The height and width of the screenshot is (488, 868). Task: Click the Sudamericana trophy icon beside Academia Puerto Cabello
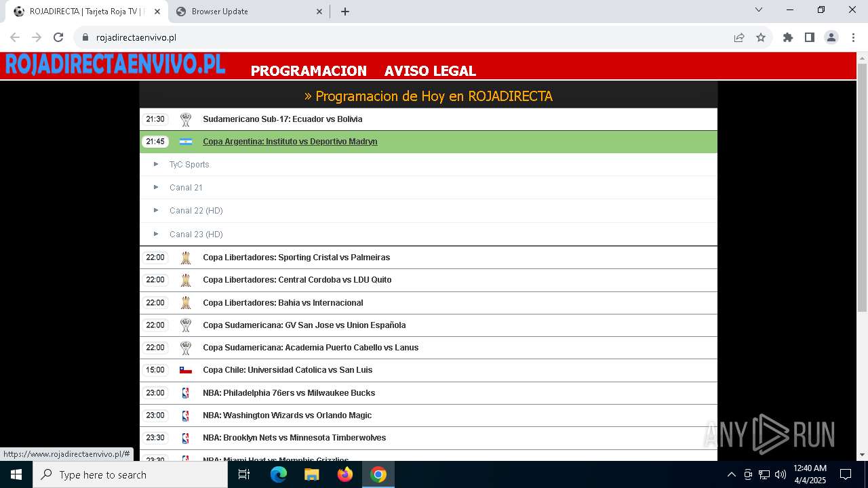pyautogui.click(x=186, y=348)
